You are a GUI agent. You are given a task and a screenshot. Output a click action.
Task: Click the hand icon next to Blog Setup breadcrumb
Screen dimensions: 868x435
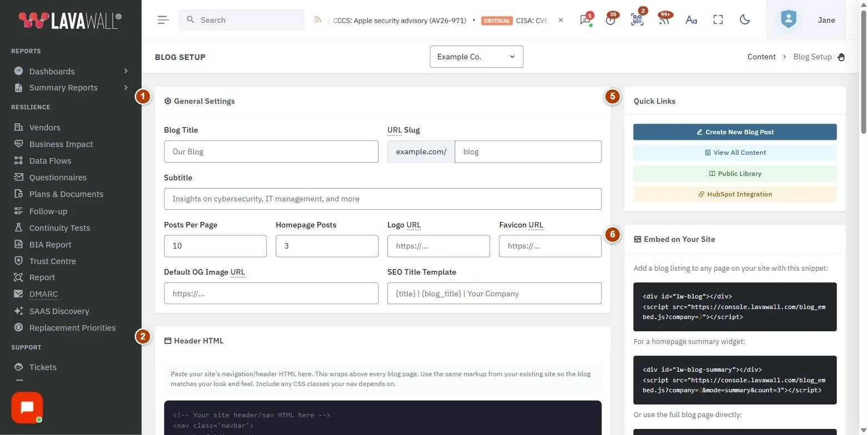tap(841, 57)
